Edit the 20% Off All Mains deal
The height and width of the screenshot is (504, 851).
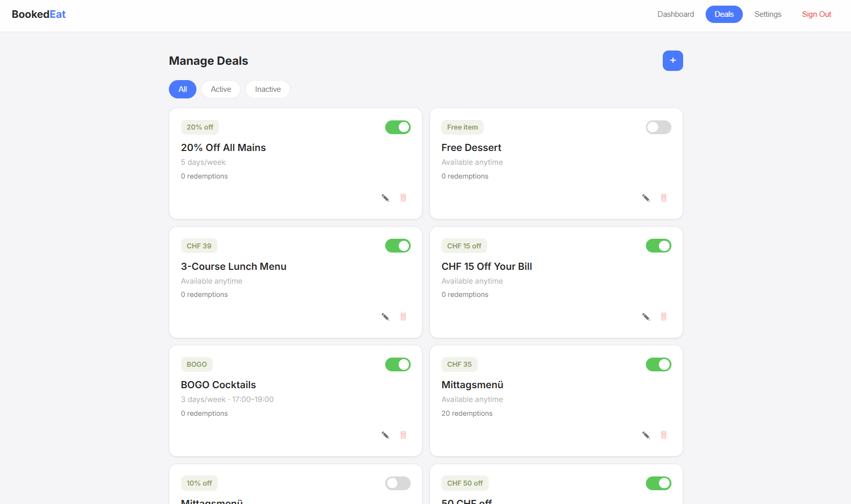click(x=385, y=198)
